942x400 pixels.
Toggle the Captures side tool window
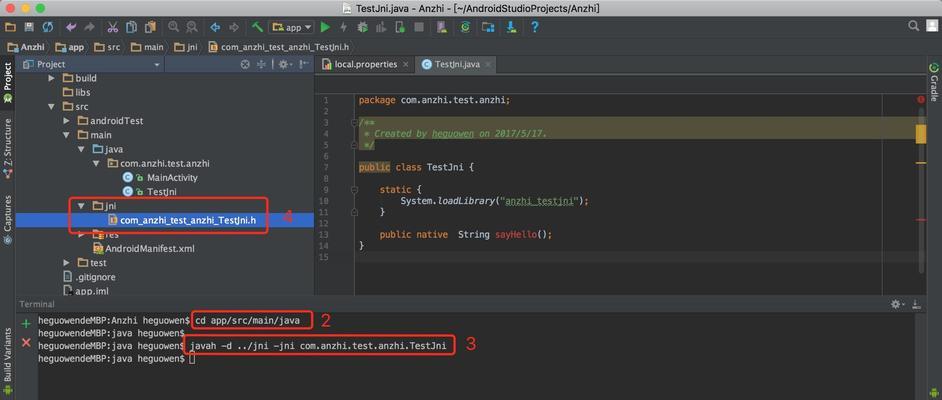point(7,220)
